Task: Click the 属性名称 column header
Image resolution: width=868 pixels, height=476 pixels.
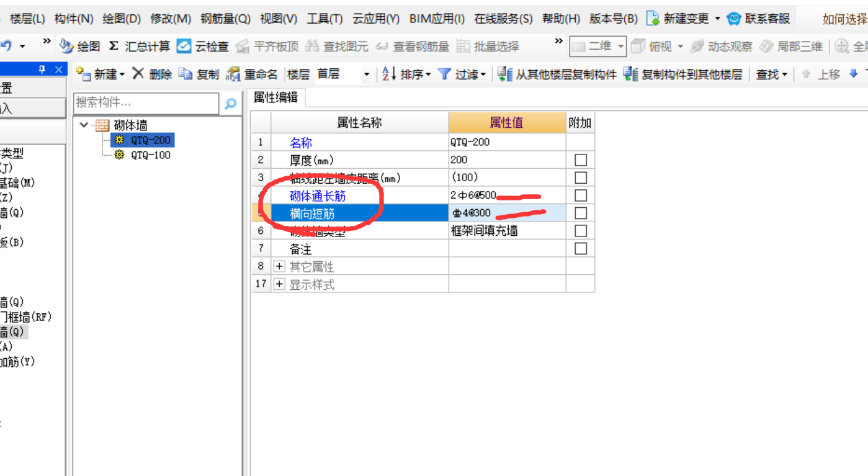Action: pyautogui.click(x=360, y=123)
